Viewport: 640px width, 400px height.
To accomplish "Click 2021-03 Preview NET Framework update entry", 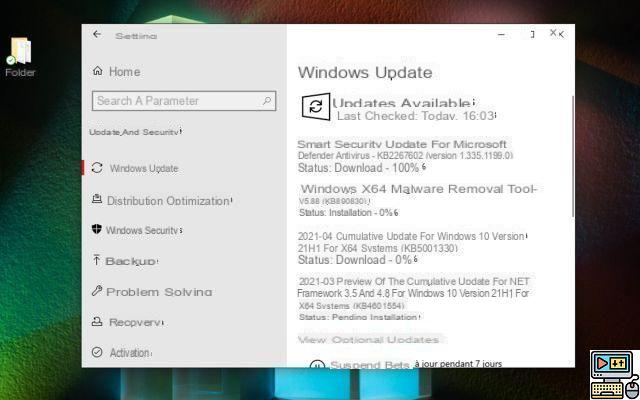I will (413, 293).
